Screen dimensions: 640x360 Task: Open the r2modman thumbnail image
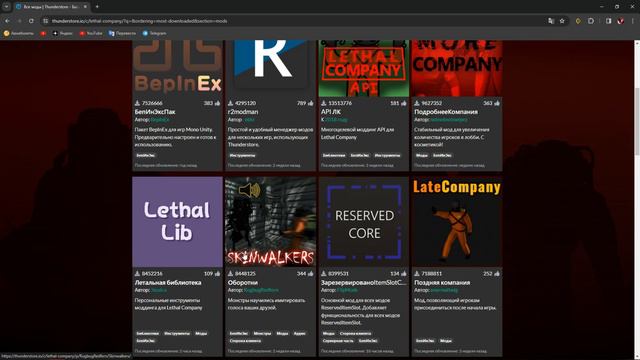coord(271,68)
